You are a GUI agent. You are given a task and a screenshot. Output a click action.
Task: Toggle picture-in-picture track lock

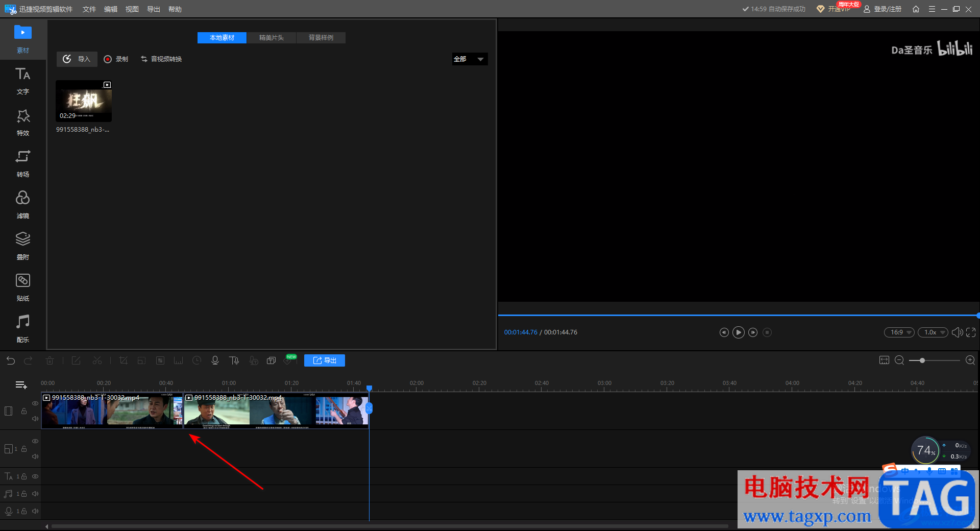24,449
